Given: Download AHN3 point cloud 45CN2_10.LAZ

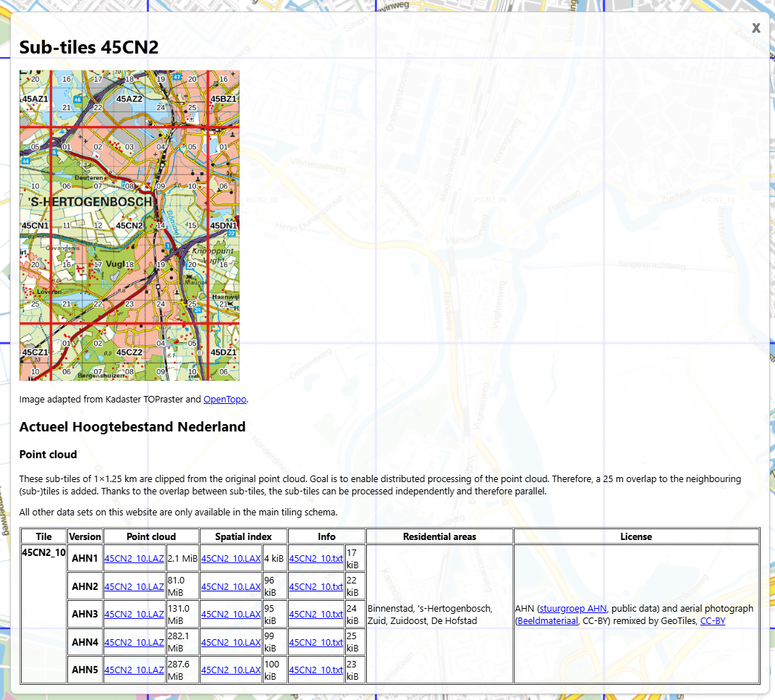Looking at the screenshot, I should (x=134, y=614).
